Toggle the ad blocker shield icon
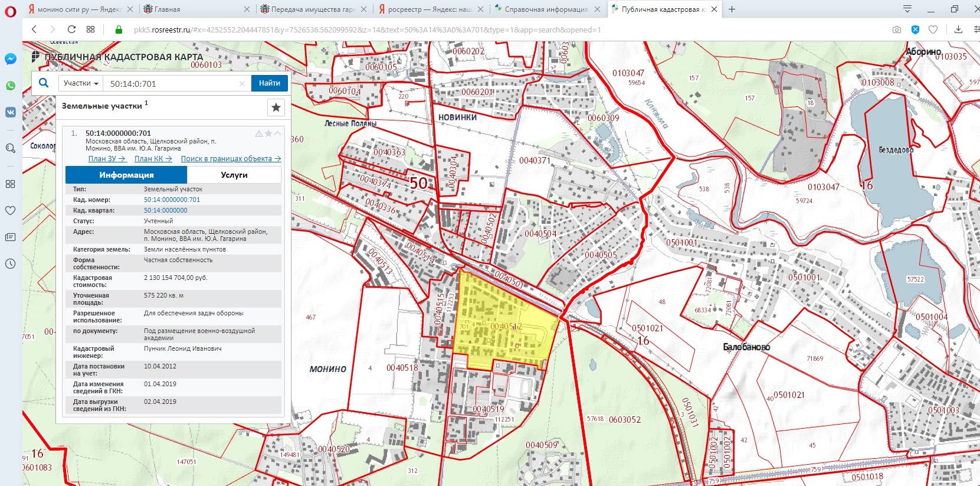 coord(915,30)
